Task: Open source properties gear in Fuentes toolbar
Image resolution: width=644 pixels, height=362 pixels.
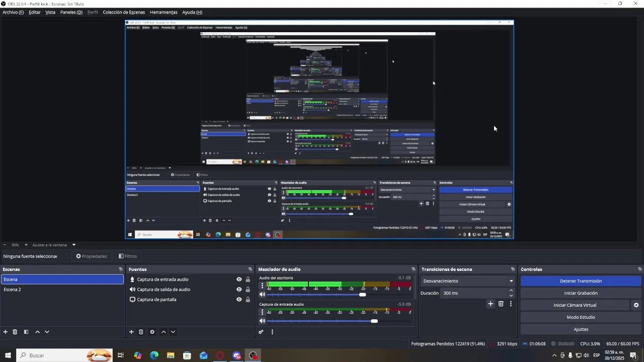Action: pyautogui.click(x=152, y=332)
